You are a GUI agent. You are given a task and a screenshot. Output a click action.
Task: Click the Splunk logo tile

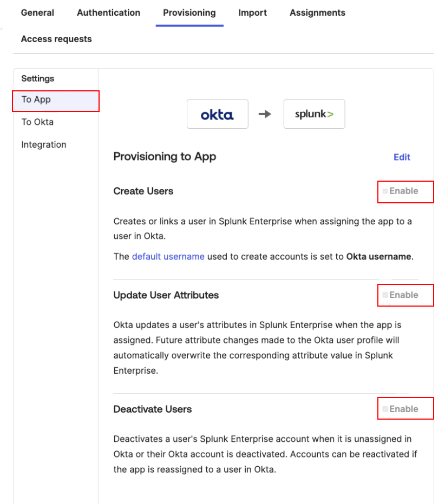click(314, 114)
